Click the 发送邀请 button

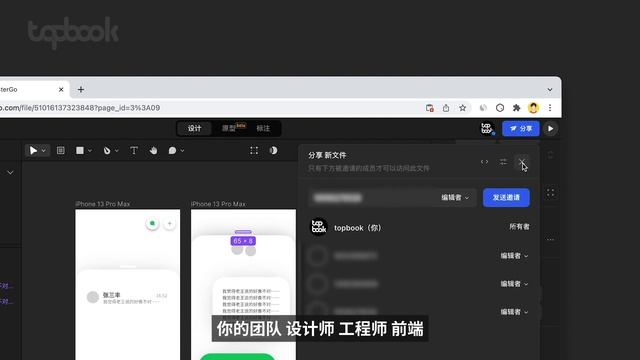(x=506, y=198)
